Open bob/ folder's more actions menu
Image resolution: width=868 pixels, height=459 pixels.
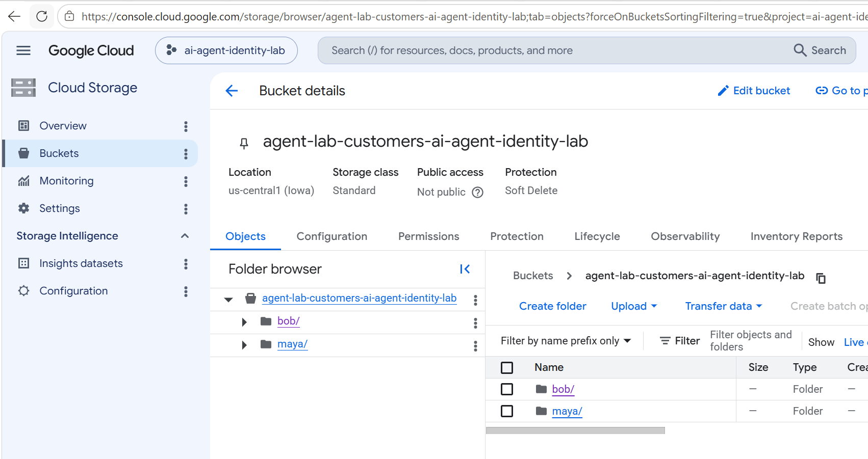tap(475, 322)
